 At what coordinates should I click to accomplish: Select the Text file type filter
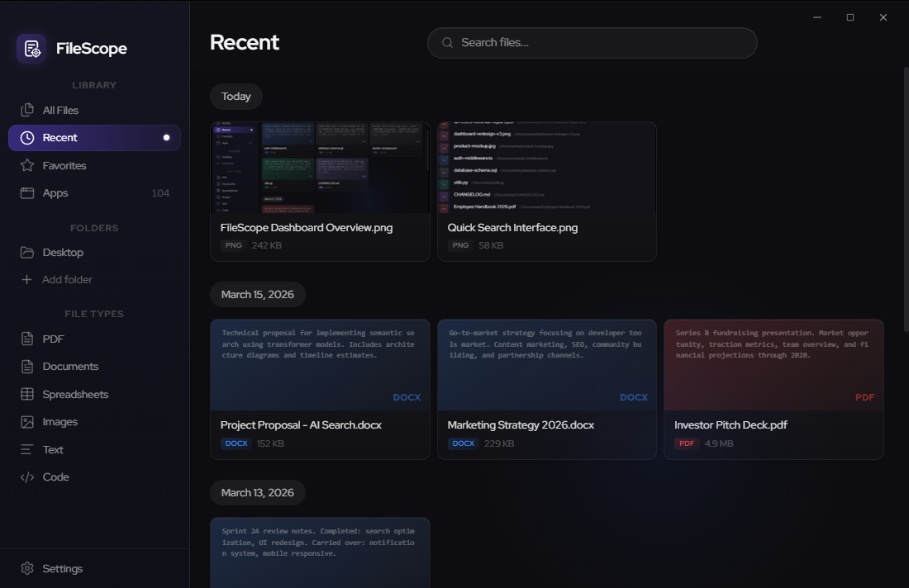[x=52, y=449]
